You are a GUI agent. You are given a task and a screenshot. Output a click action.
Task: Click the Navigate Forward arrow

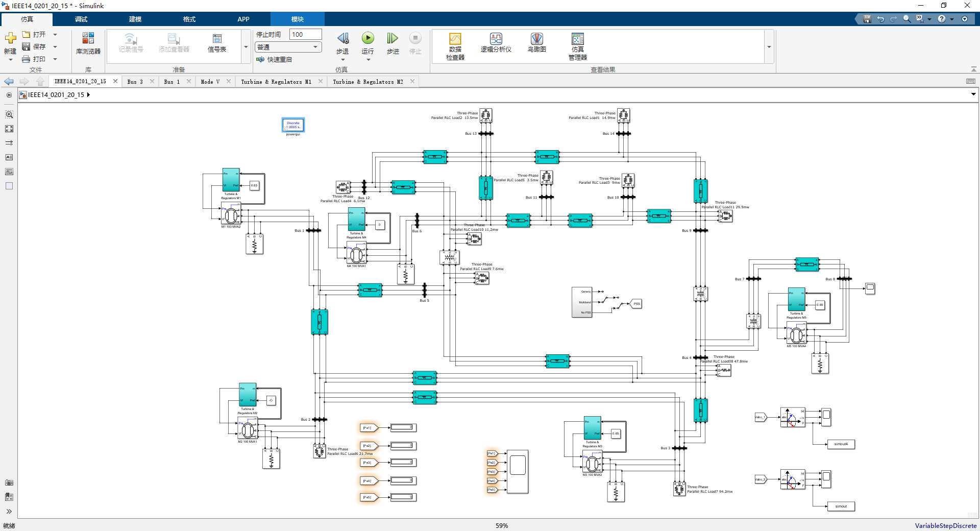(24, 81)
